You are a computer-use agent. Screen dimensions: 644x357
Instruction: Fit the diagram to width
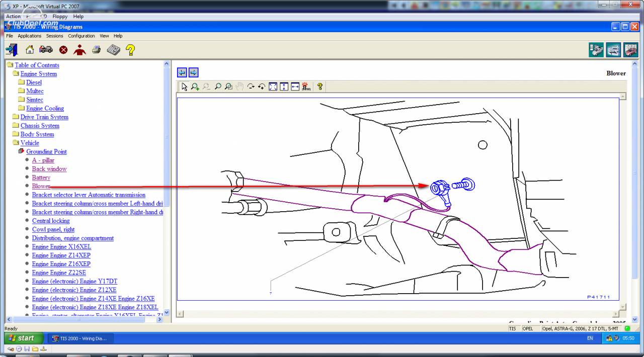pyautogui.click(x=295, y=86)
